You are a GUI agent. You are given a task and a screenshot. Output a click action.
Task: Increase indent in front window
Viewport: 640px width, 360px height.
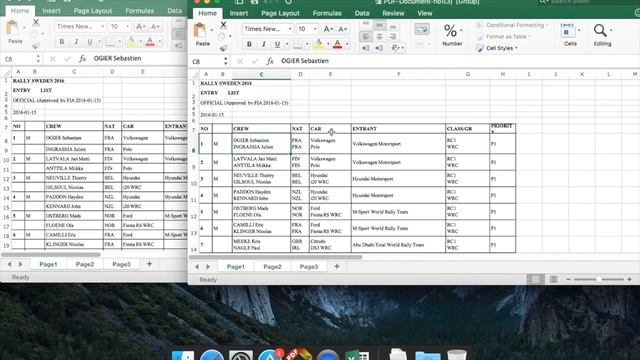click(x=379, y=48)
